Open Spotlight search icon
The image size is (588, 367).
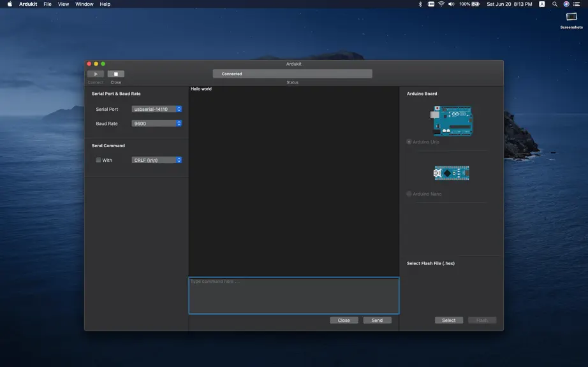[555, 4]
